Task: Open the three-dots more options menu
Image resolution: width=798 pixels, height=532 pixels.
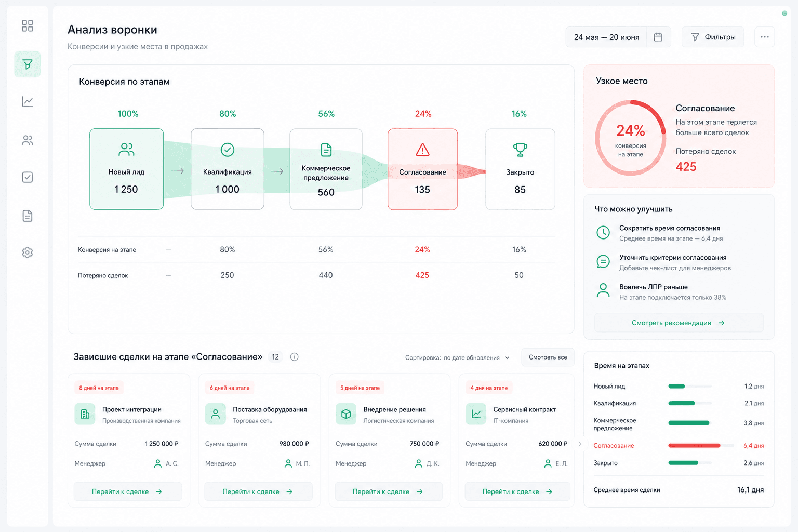Action: 765,37
